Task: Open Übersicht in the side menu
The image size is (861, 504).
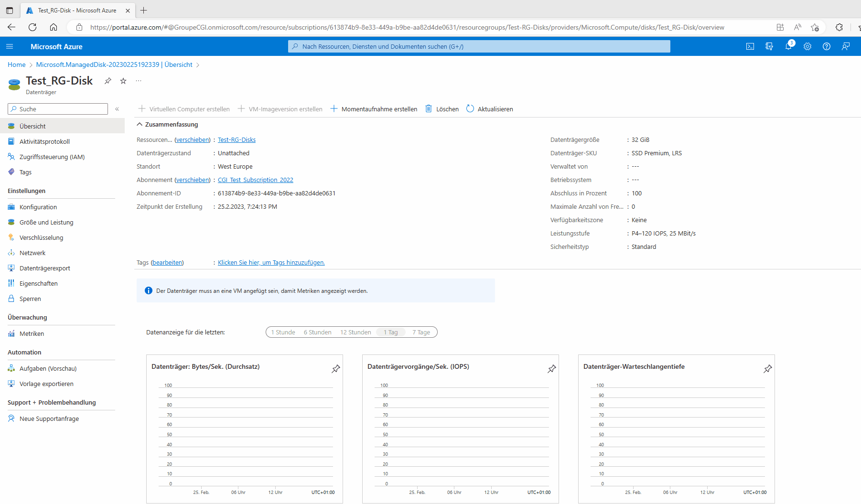Action: tap(62, 126)
